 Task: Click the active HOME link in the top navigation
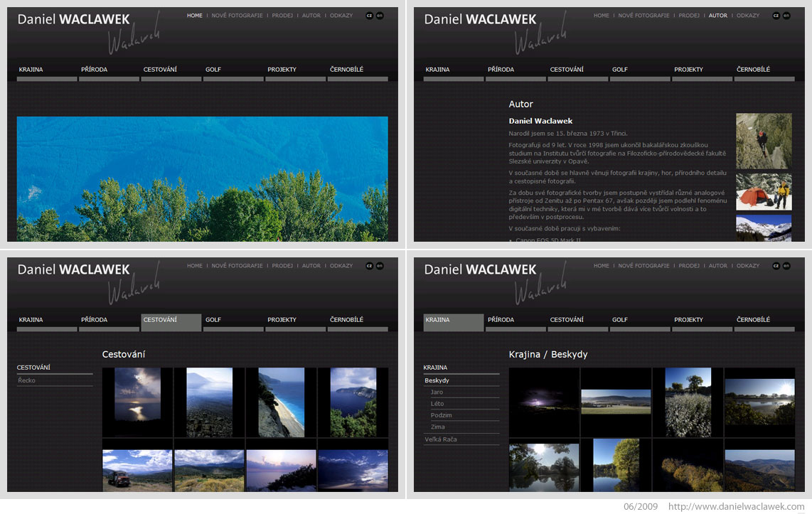(195, 16)
